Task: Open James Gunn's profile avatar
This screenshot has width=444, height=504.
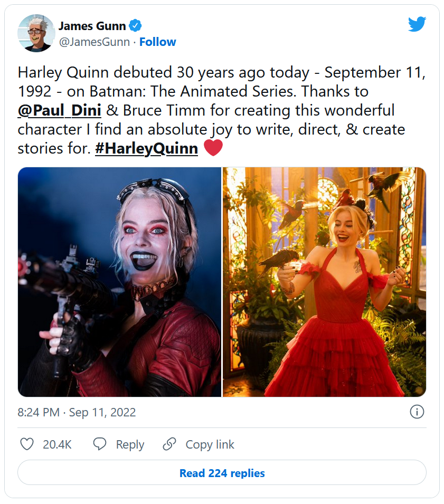Action: (x=36, y=33)
